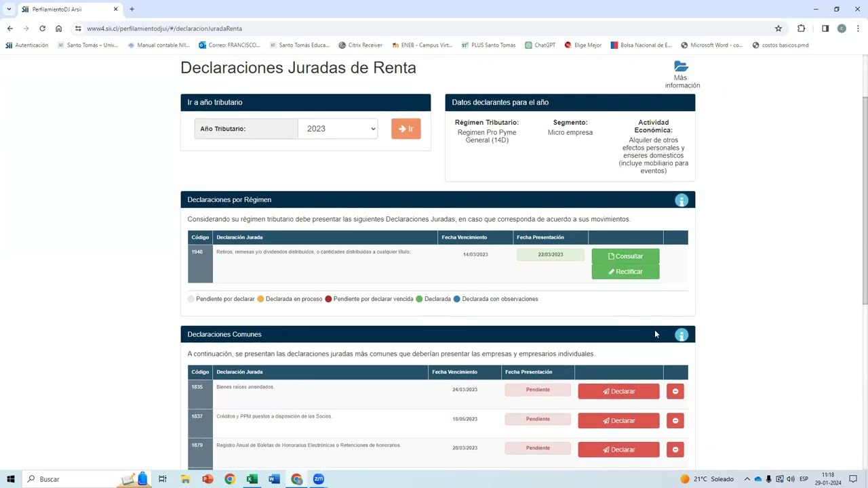Open Excel from taskbar
868x488 pixels.
click(252, 479)
